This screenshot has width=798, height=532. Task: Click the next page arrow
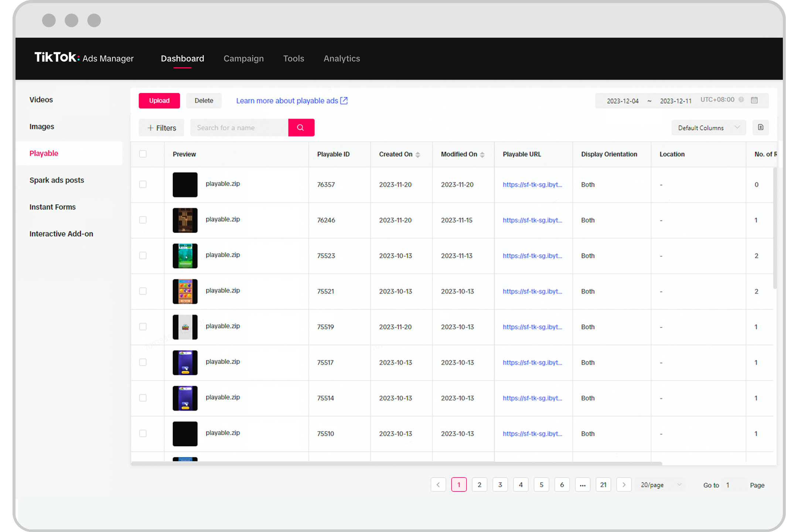624,484
